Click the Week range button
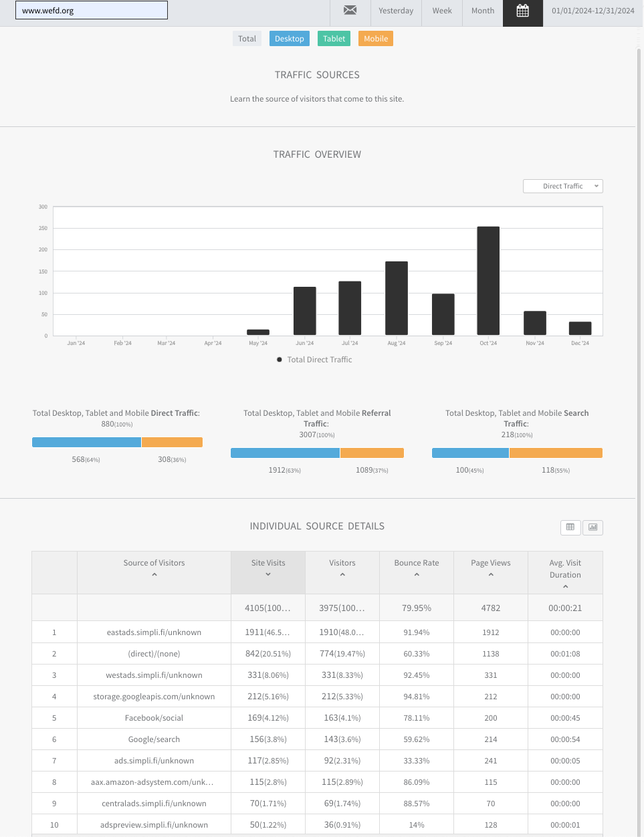644x837 pixels. point(442,11)
